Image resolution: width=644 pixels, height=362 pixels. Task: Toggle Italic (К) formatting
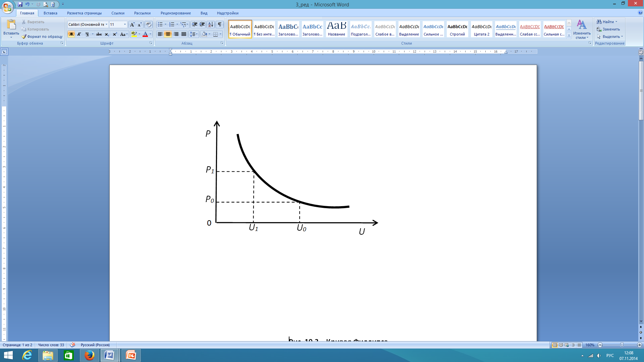(x=79, y=34)
